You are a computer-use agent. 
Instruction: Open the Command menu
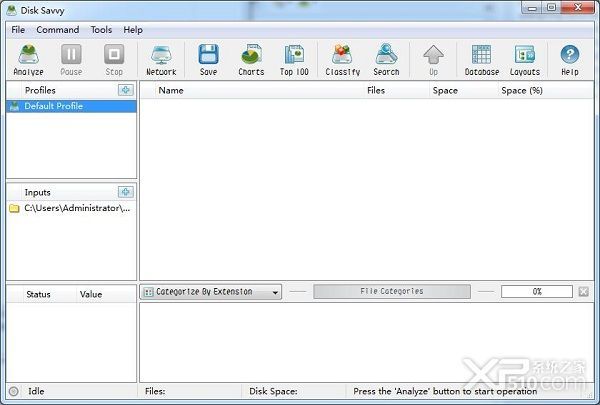point(58,30)
